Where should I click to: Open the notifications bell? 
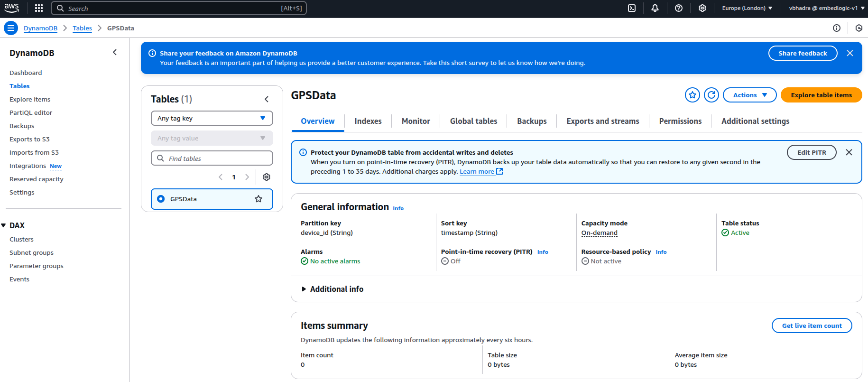(x=655, y=8)
